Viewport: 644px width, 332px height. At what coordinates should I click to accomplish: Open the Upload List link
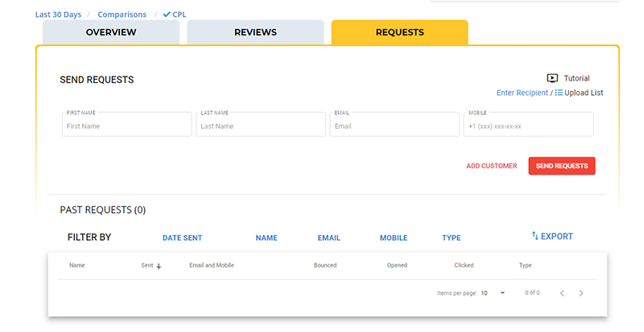584,93
